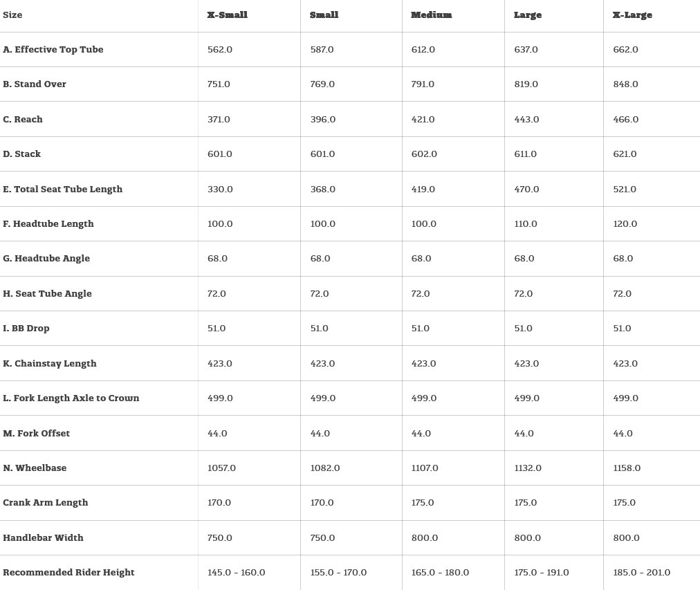Click the 'A. Effective Top Tube' row label

(x=53, y=50)
